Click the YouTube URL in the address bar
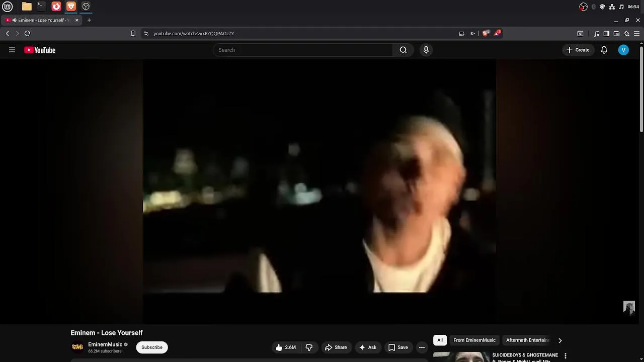The width and height of the screenshot is (644, 362). tap(194, 34)
